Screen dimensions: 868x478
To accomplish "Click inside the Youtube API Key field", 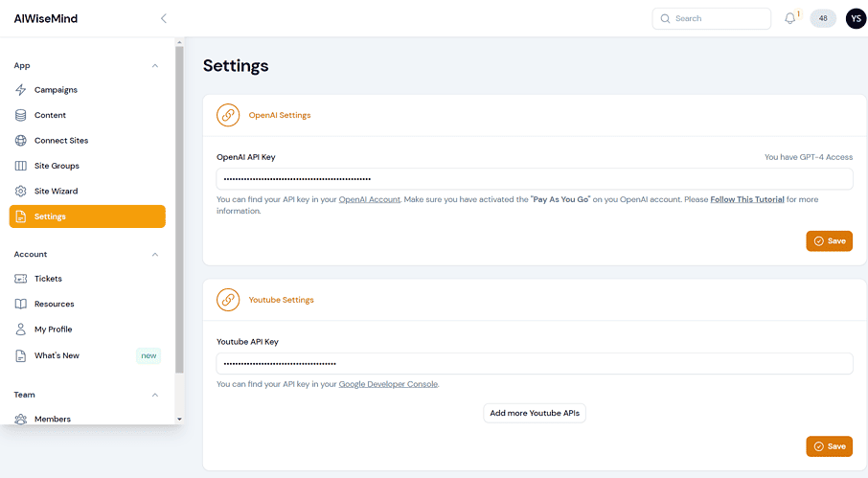I will point(535,363).
